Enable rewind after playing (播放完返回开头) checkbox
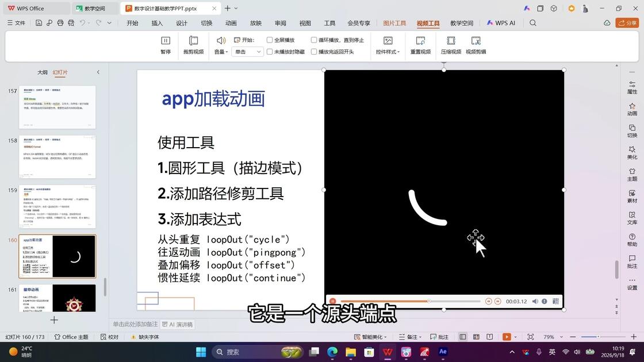This screenshot has width=644, height=362. (314, 52)
